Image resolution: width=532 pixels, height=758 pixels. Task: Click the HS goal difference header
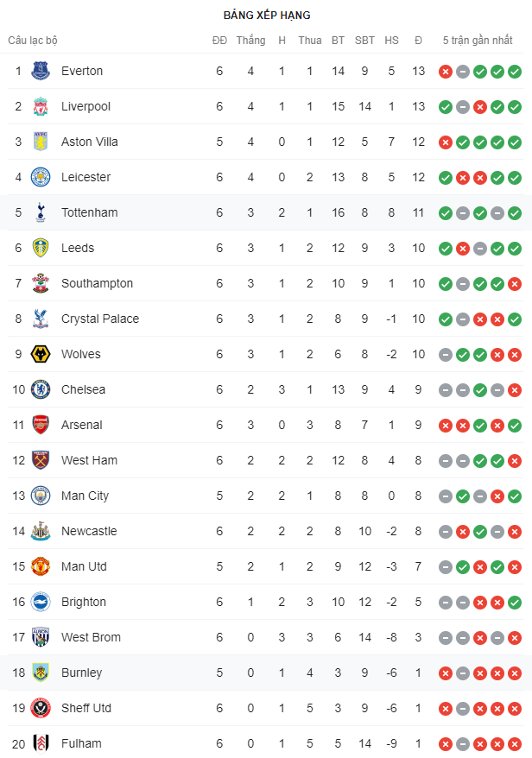tap(391, 41)
